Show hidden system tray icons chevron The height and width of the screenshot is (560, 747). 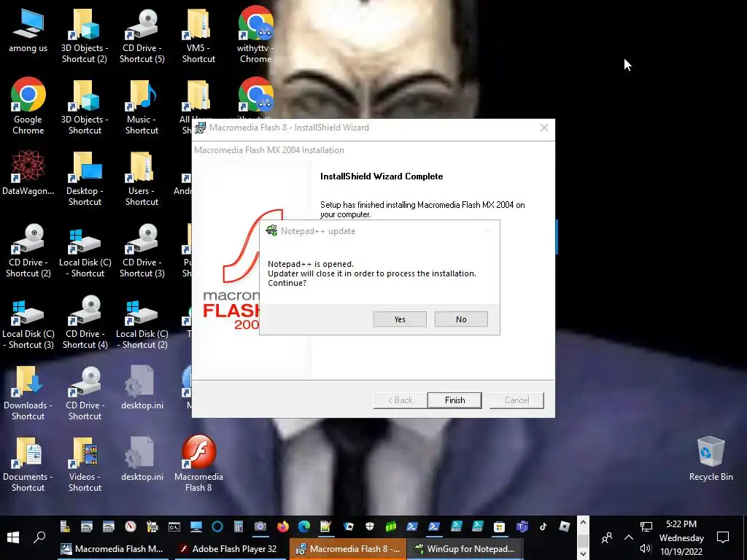[628, 537]
